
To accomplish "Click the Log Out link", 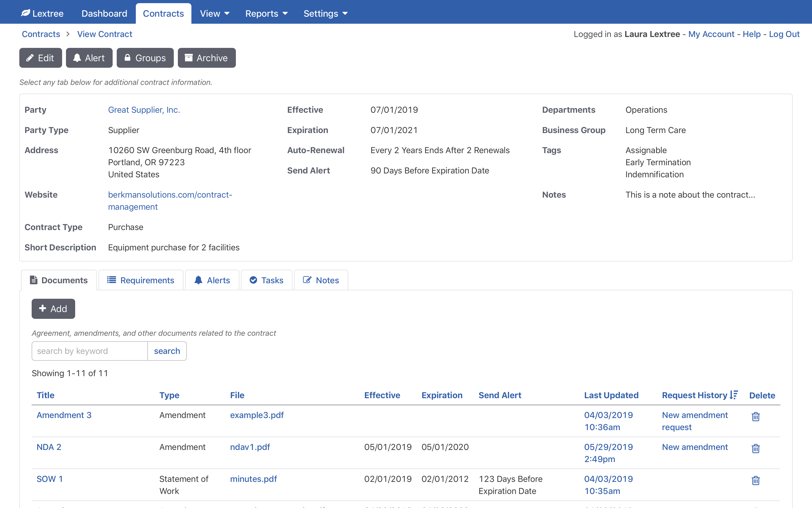I will click(x=784, y=34).
